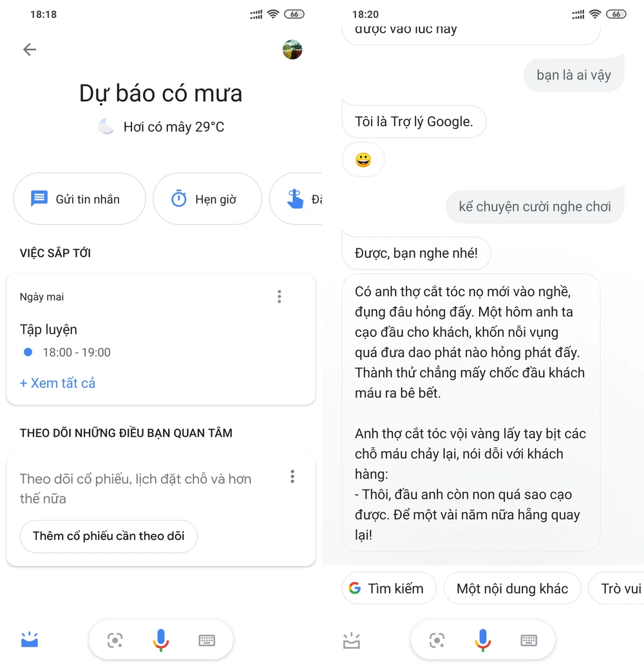644x670 pixels.
Task: Select the Một nội dung khác chip
Action: pos(512,588)
